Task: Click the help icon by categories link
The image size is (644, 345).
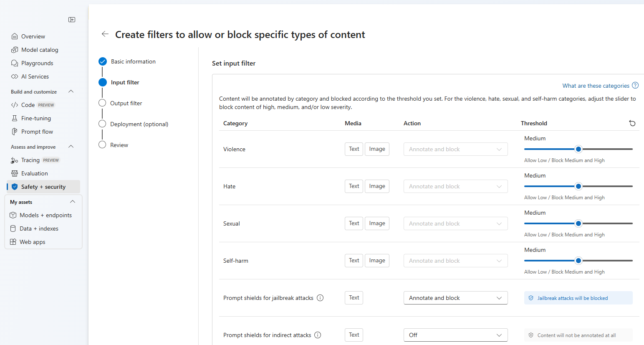Action: click(x=635, y=86)
